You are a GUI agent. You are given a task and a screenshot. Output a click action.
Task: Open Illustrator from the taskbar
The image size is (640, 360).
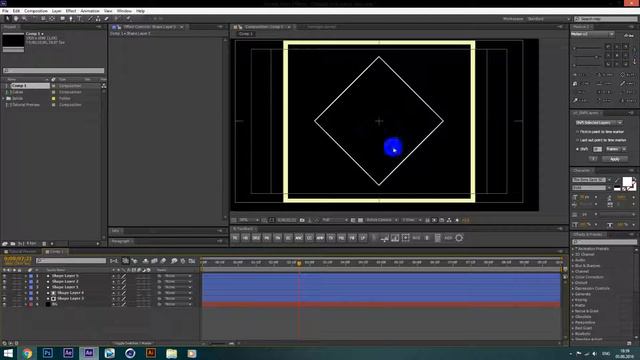point(151,353)
